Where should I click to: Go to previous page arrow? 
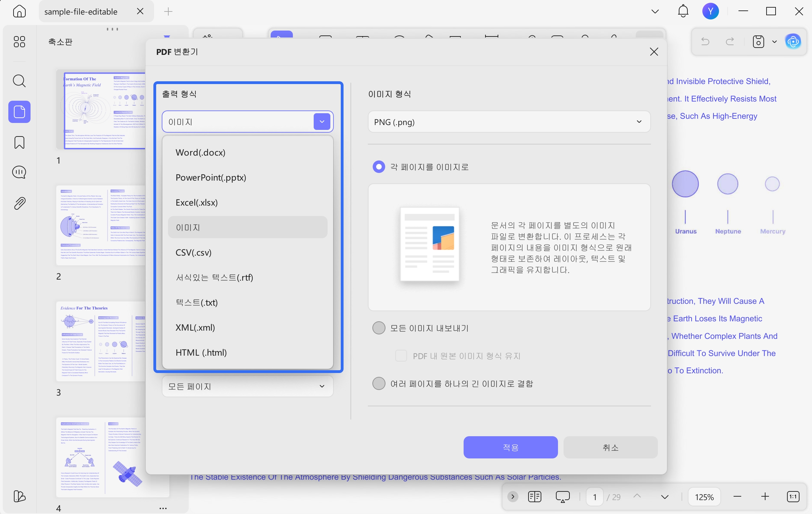637,497
